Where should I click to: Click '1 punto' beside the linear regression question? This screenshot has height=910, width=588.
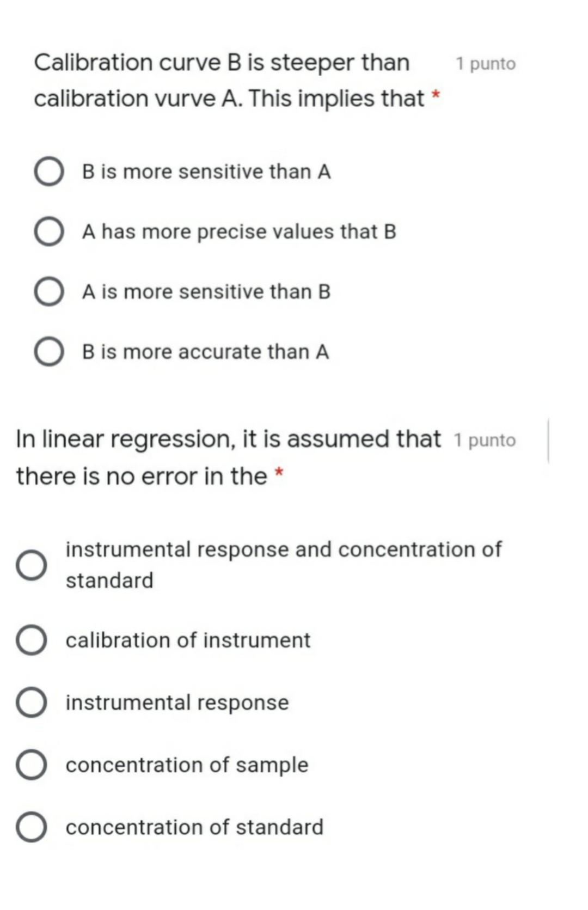tap(485, 441)
